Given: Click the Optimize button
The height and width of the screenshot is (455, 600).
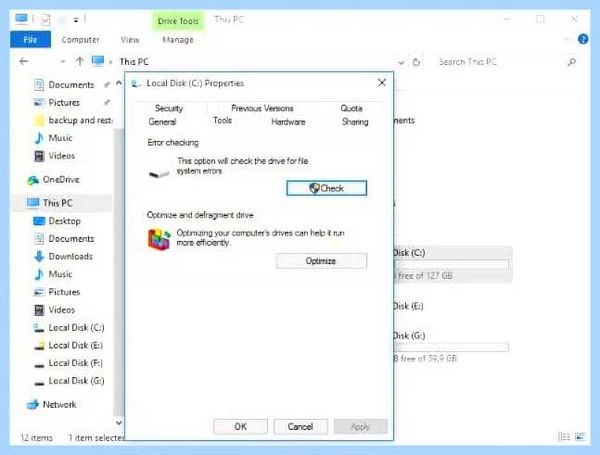Looking at the screenshot, I should click(x=321, y=261).
